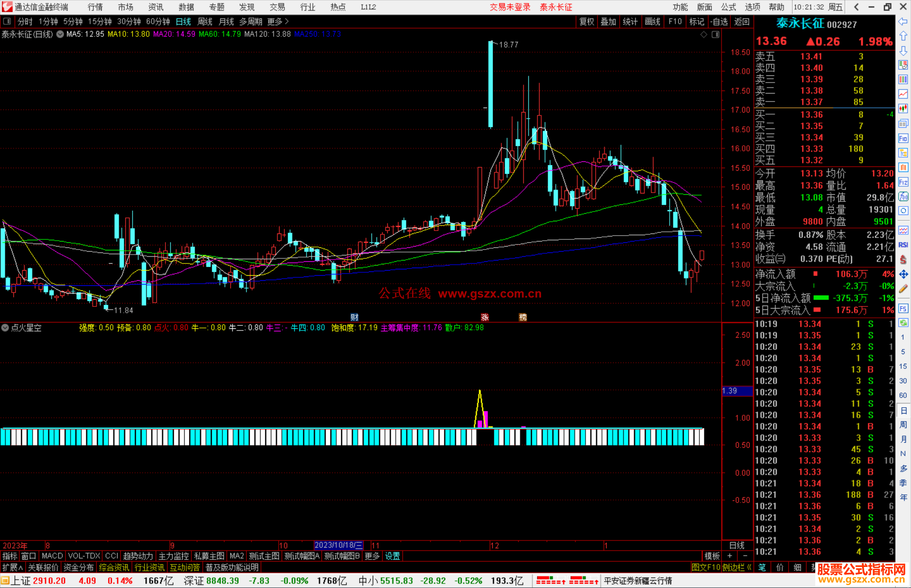
Task: Click the candlestick chart sidebar icon
Action: click(x=903, y=109)
